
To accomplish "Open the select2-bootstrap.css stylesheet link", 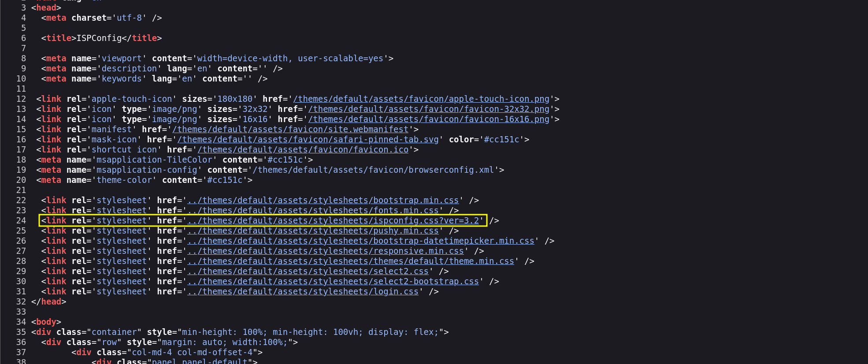I will click(334, 282).
